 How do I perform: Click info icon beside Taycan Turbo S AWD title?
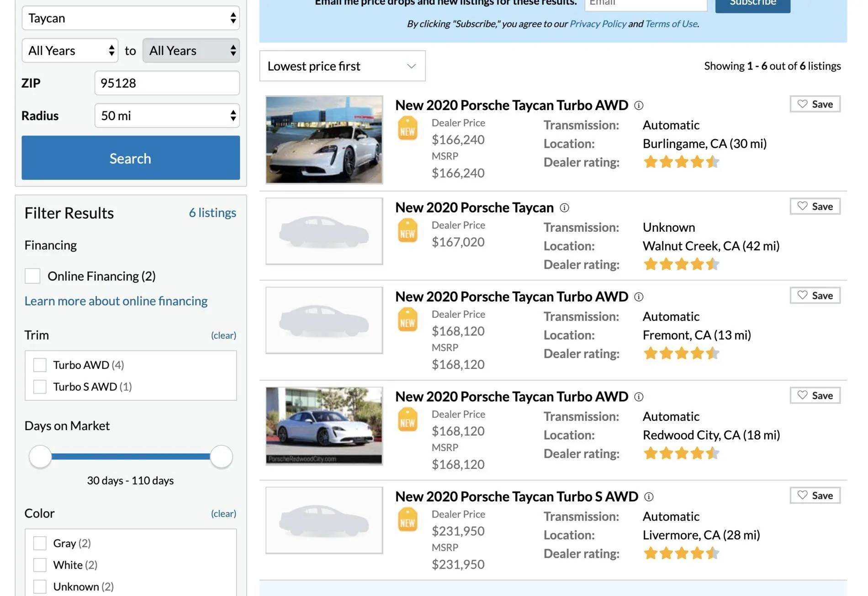tap(649, 497)
